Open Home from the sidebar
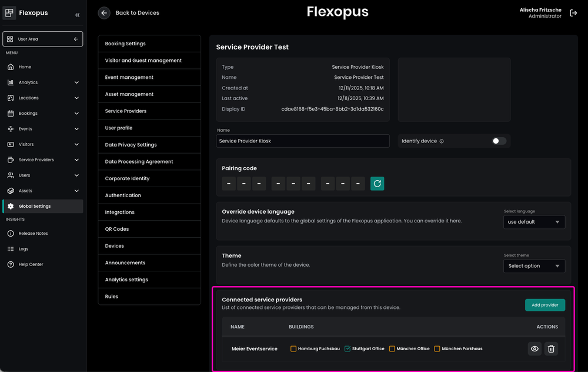The width and height of the screenshot is (588, 372). [25, 67]
